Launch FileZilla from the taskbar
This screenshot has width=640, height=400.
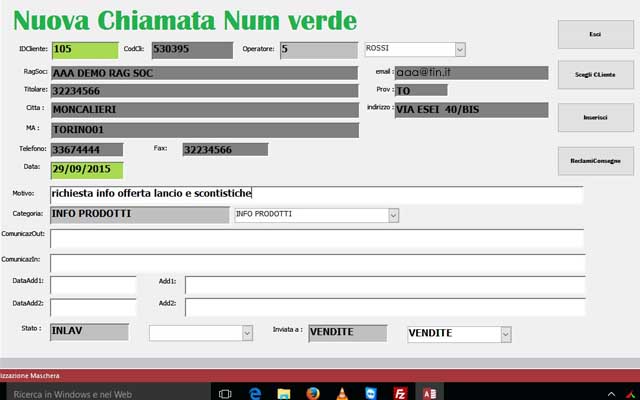click(x=400, y=393)
